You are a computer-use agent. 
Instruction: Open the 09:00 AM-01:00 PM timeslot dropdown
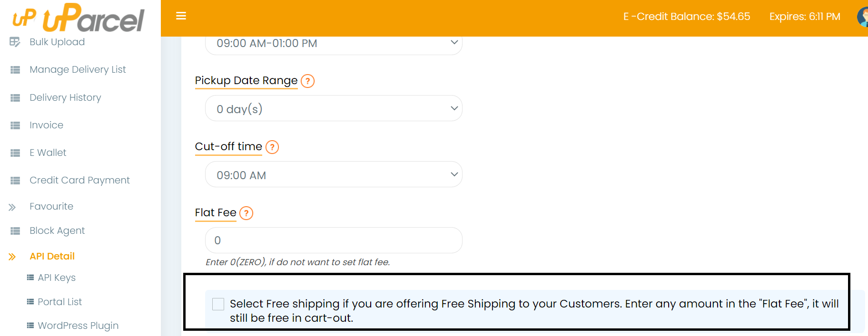(x=333, y=43)
